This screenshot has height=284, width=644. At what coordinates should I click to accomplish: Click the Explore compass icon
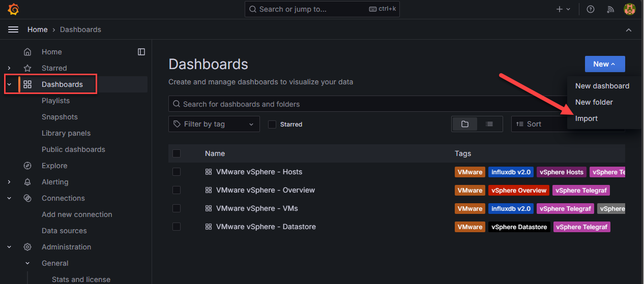click(28, 166)
